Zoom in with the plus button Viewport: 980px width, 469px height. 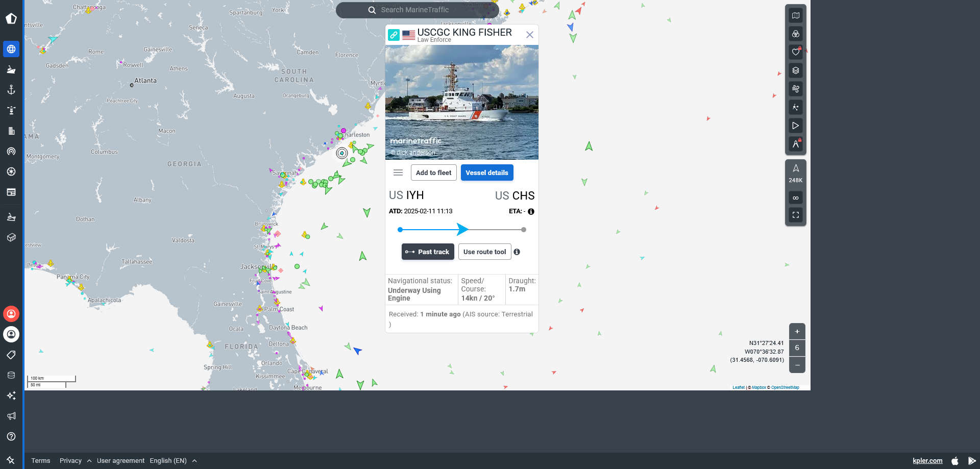coord(797,331)
